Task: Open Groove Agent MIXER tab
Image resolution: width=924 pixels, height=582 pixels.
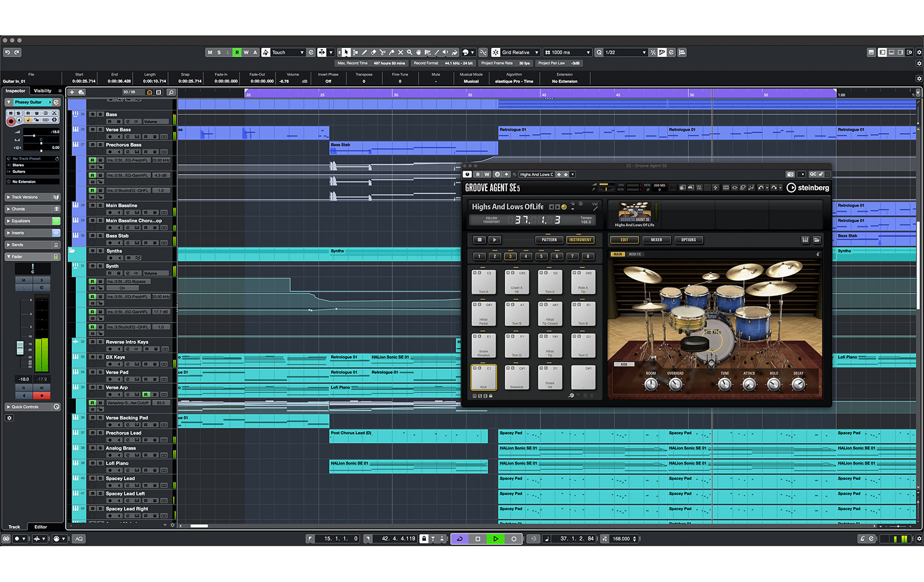Action: [657, 240]
